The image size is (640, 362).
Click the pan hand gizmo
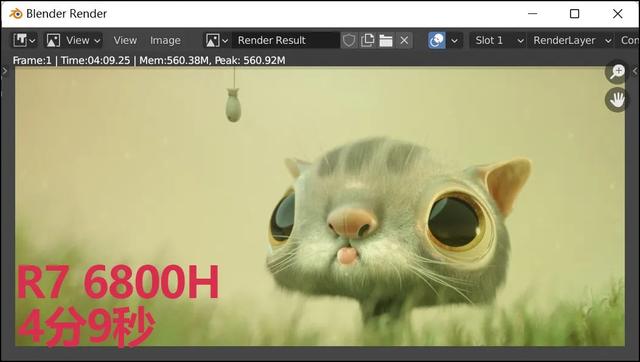pos(617,100)
